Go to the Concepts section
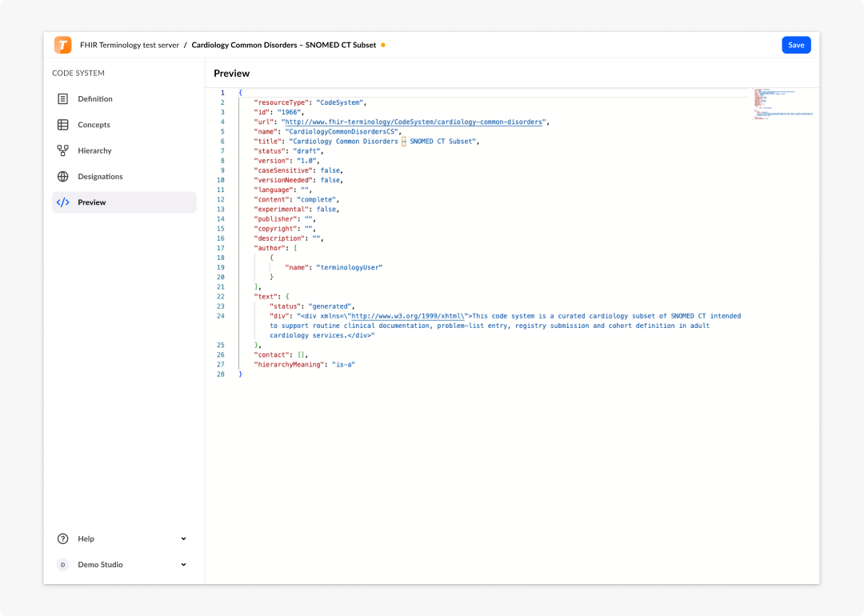The image size is (864, 616). (x=124, y=125)
